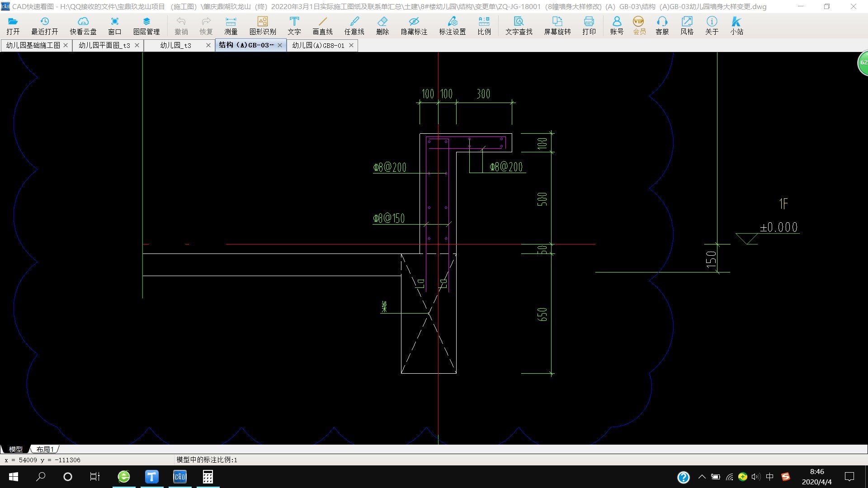Select the 窗口 window zoom tool

tap(115, 26)
